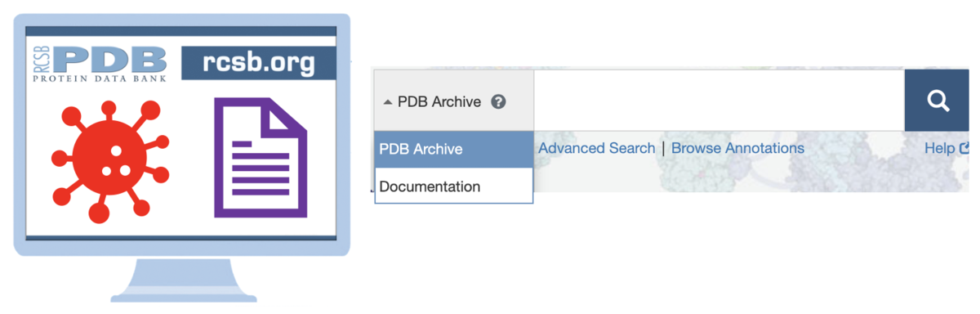
Task: Click the magnifying glass search button
Action: (937, 101)
